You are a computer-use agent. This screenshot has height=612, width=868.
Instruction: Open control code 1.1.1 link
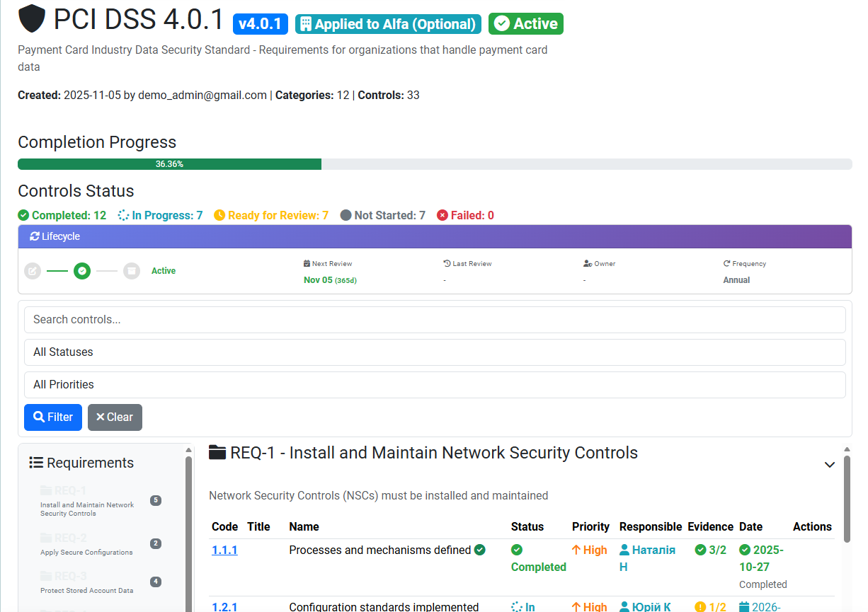(224, 550)
